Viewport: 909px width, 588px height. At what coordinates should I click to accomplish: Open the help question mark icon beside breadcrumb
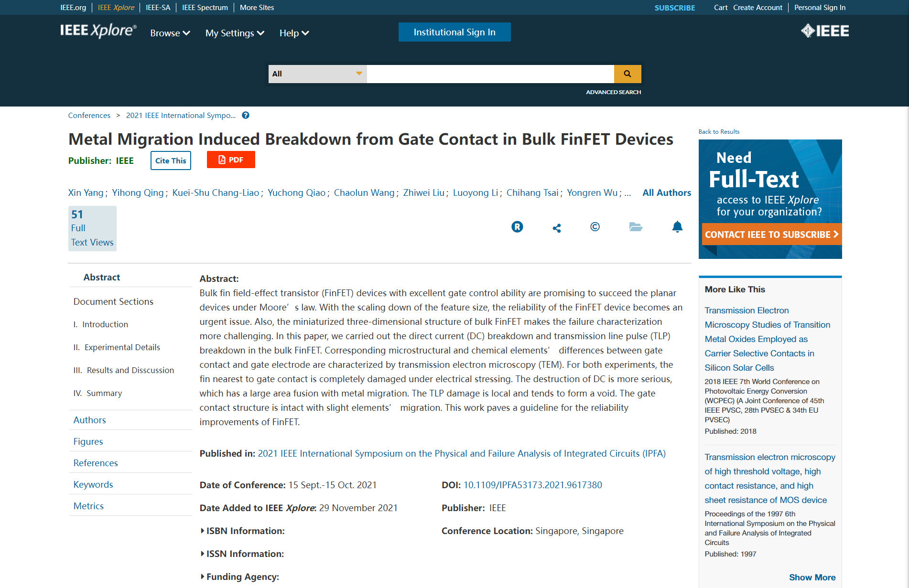pos(246,115)
